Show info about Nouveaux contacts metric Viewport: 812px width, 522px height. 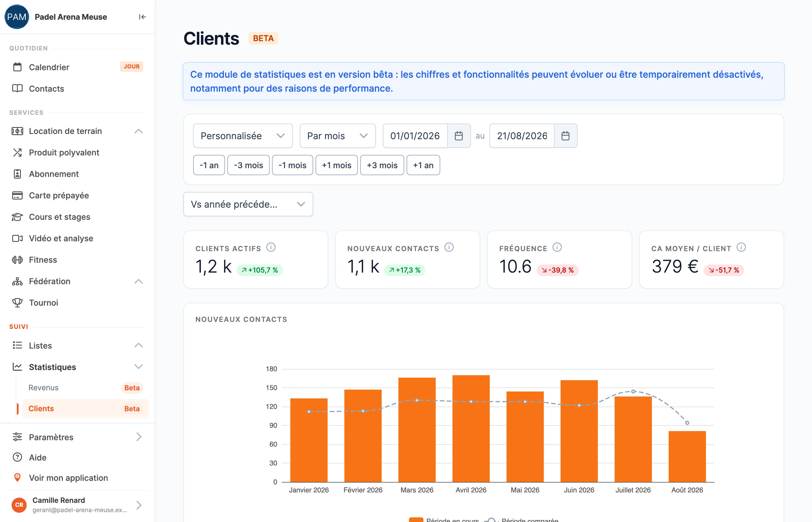tap(449, 247)
